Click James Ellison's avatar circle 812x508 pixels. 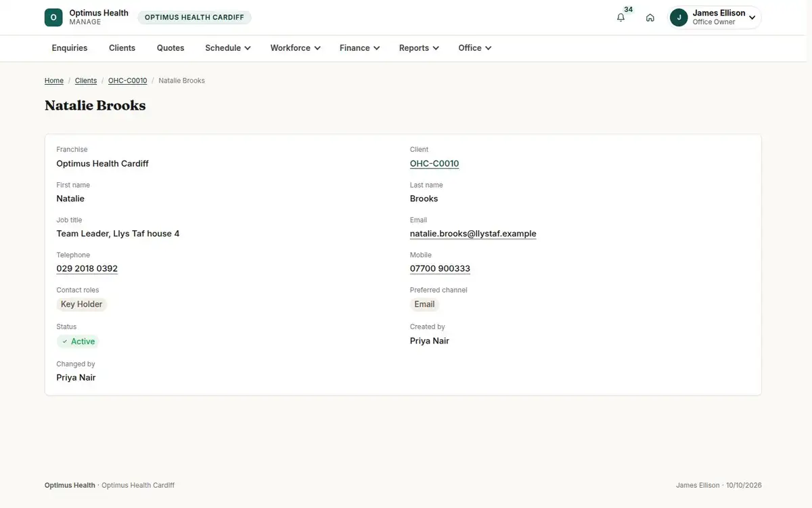coord(679,18)
